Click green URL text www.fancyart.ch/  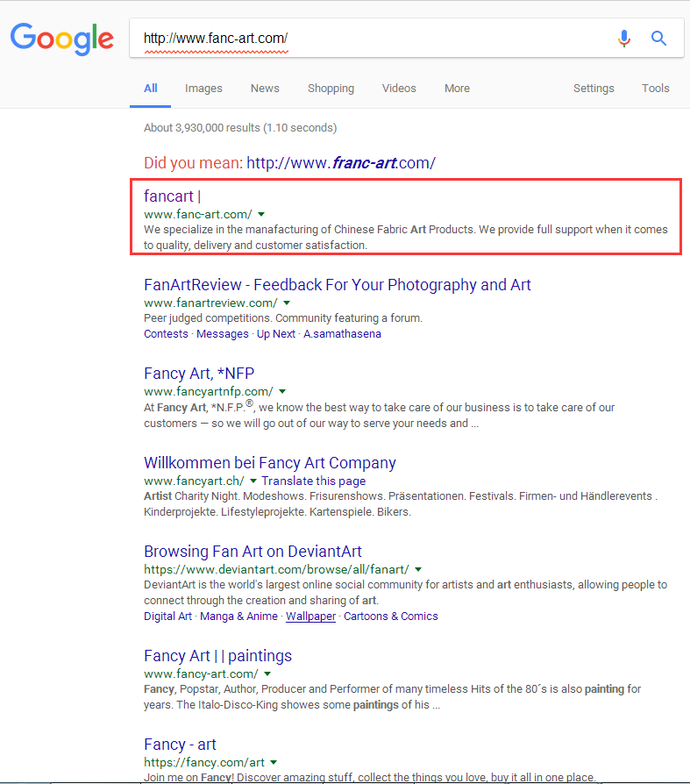tap(194, 481)
